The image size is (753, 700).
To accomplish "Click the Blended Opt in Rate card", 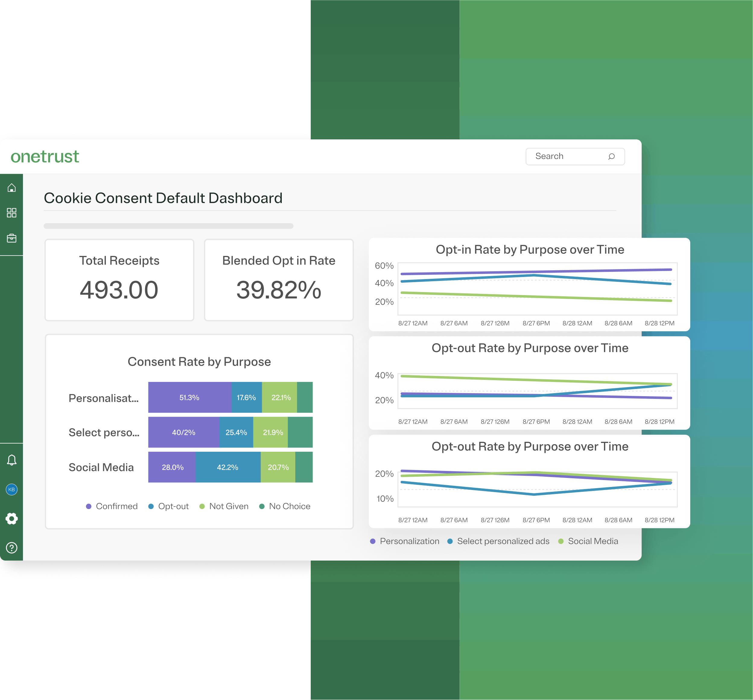I will click(x=279, y=280).
